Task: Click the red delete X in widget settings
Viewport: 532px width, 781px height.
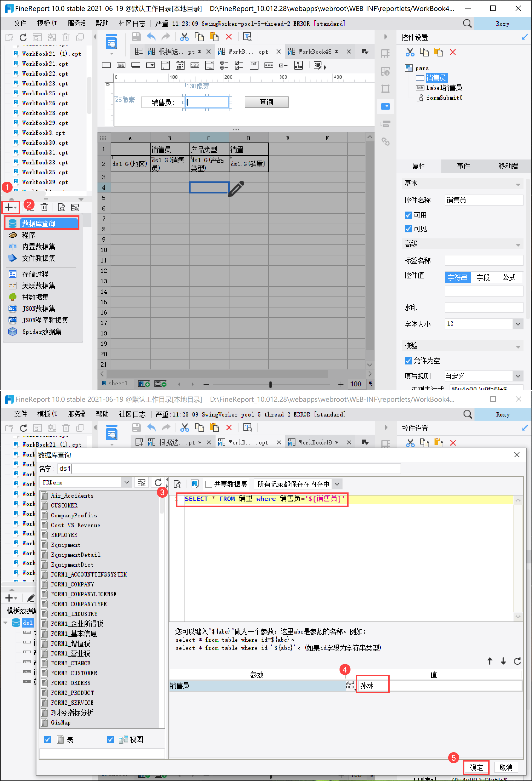Action: pyautogui.click(x=453, y=52)
